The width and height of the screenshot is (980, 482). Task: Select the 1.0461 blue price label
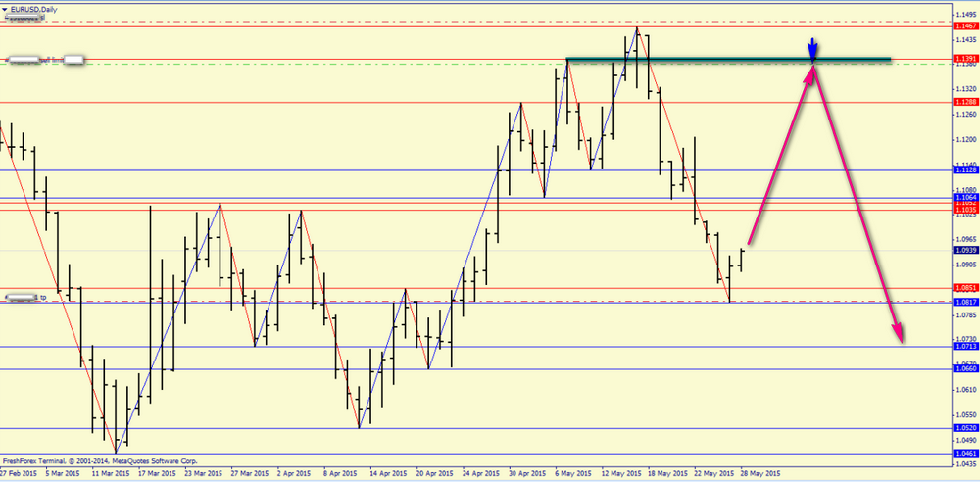[x=966, y=454]
